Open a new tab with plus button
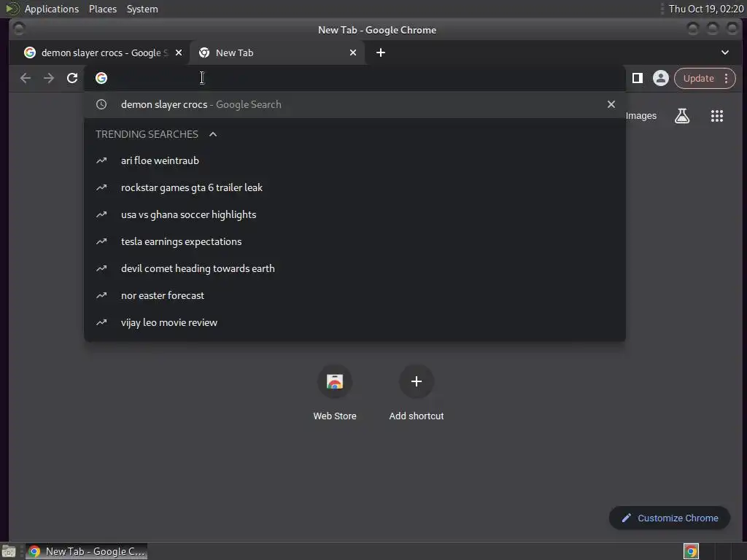Image resolution: width=747 pixels, height=560 pixels. (x=380, y=52)
